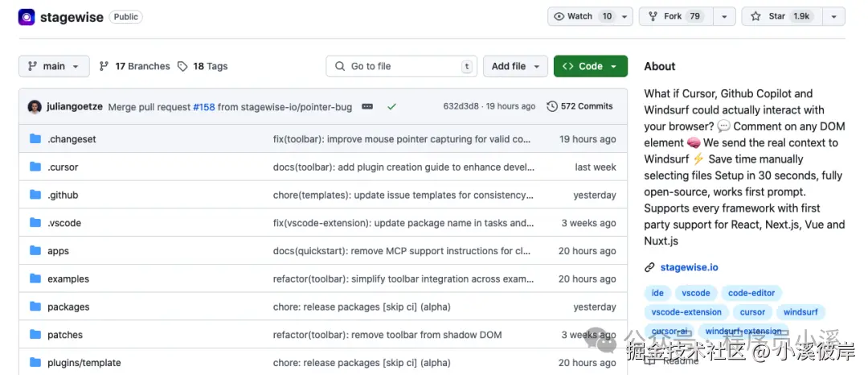View the 572 Commits history
This screenshot has height=375, width=868.
pyautogui.click(x=579, y=106)
